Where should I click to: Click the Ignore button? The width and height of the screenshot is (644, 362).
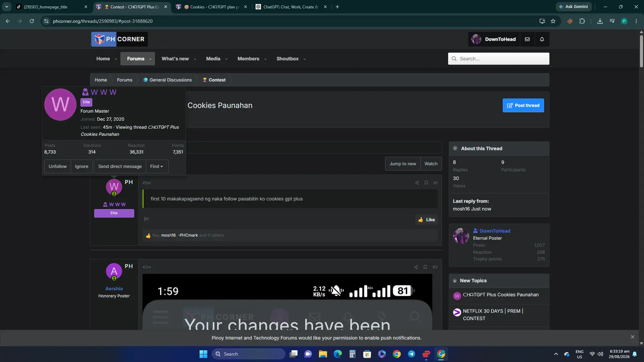coord(82,167)
